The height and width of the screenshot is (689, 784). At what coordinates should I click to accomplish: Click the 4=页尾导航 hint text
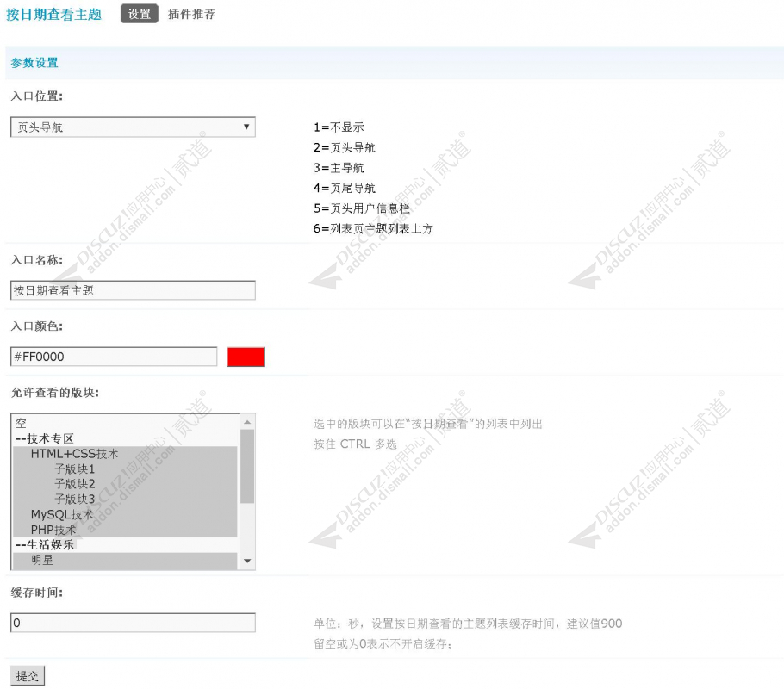pos(345,188)
